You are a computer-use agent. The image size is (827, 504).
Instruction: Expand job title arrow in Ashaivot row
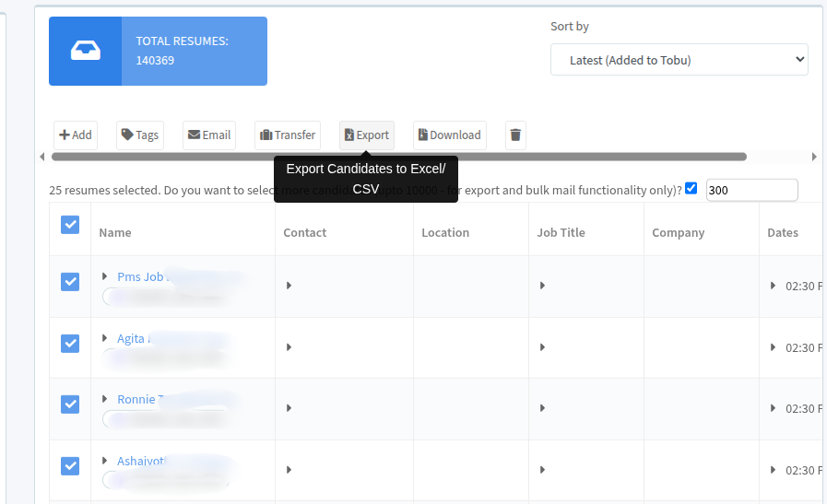pos(542,470)
